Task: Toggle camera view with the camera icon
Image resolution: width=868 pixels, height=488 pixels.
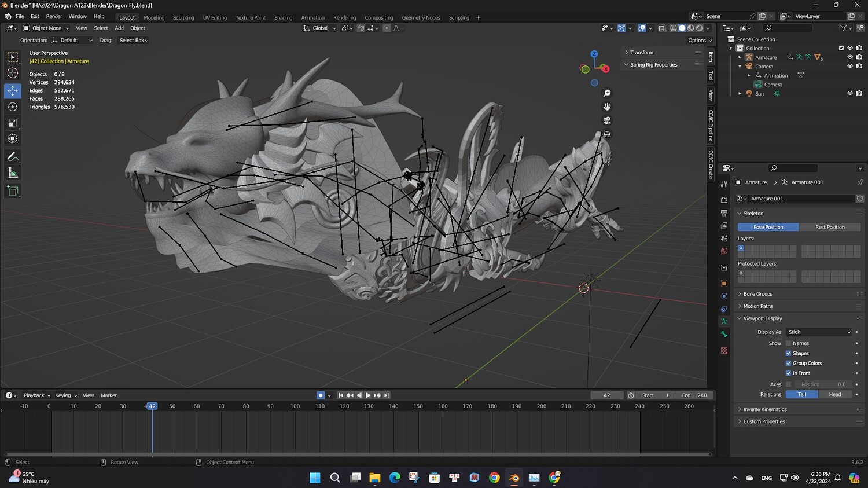Action: [x=606, y=120]
